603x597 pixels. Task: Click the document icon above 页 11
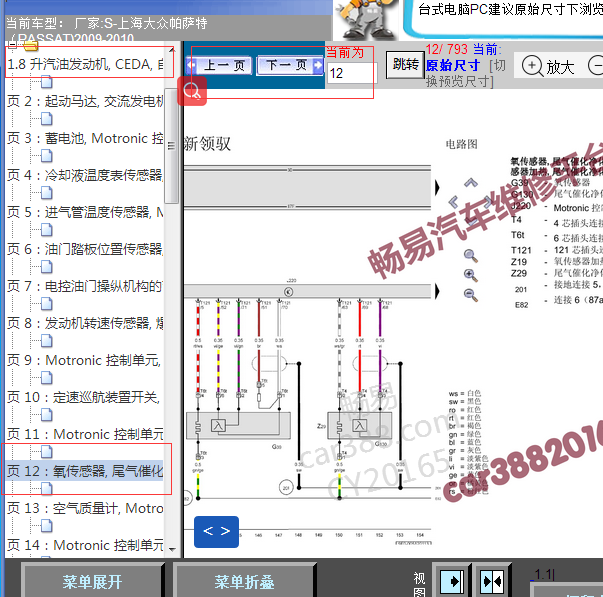pos(47,415)
